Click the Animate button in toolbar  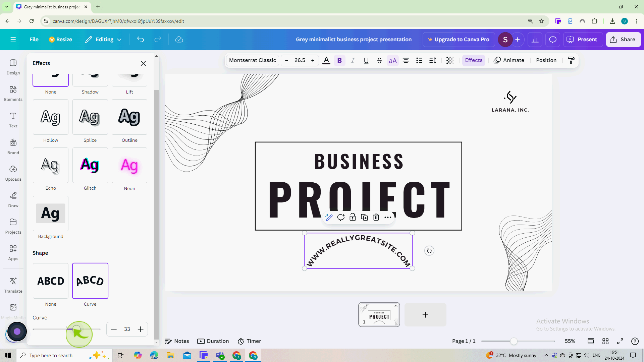point(509,60)
